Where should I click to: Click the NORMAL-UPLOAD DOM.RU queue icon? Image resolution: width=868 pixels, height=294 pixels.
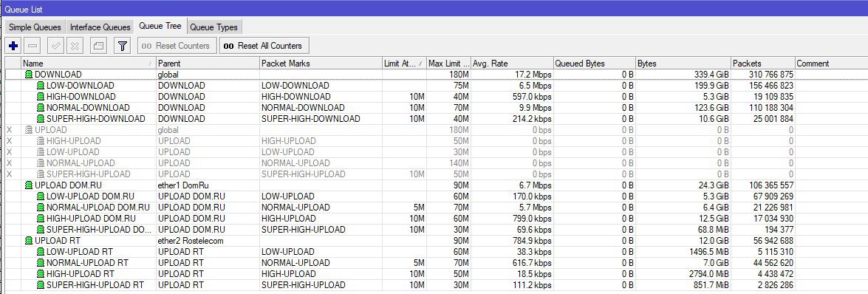[x=41, y=207]
